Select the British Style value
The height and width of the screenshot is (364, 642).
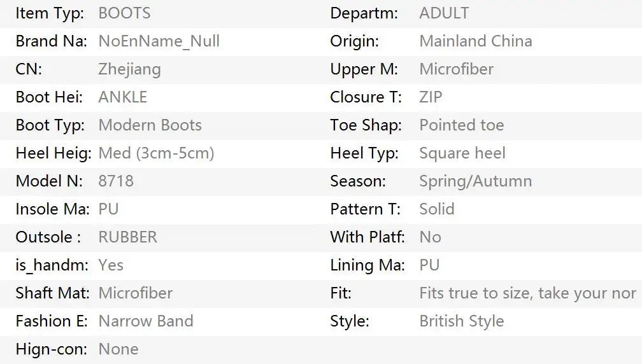(x=461, y=321)
